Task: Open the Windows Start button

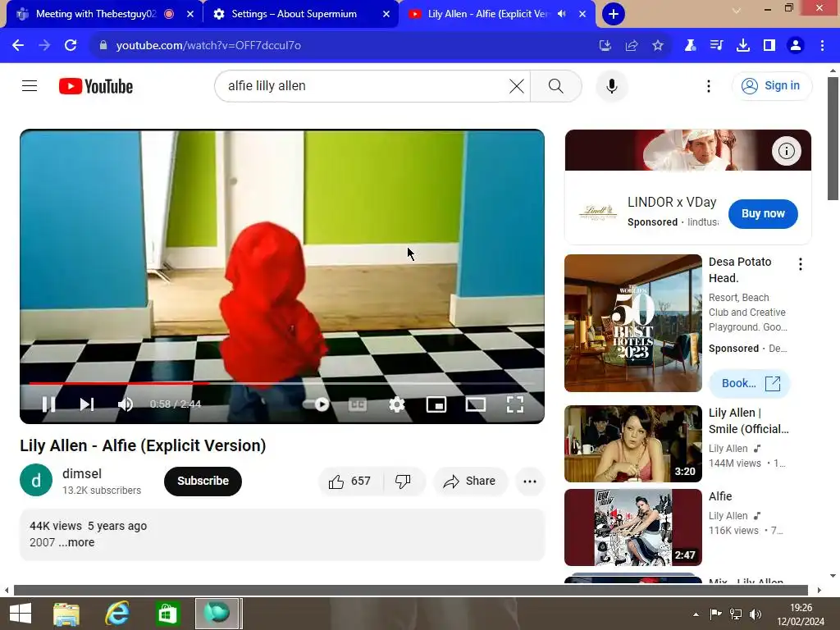Action: pyautogui.click(x=21, y=614)
